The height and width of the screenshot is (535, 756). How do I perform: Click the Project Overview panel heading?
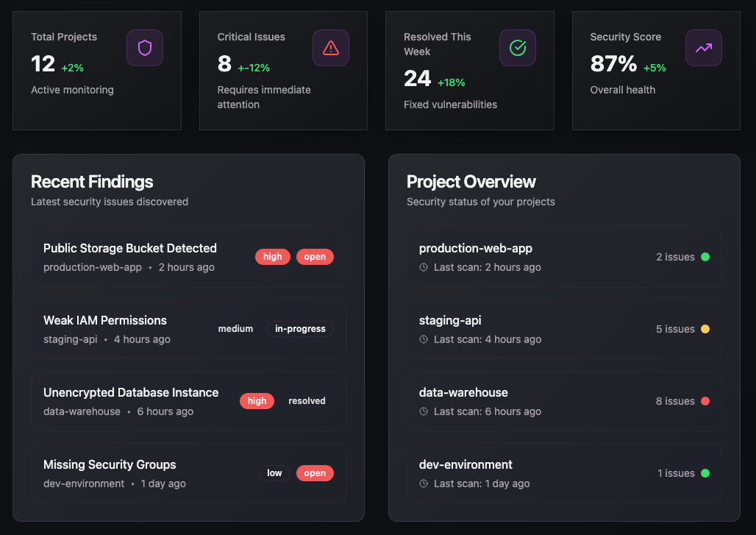471,182
